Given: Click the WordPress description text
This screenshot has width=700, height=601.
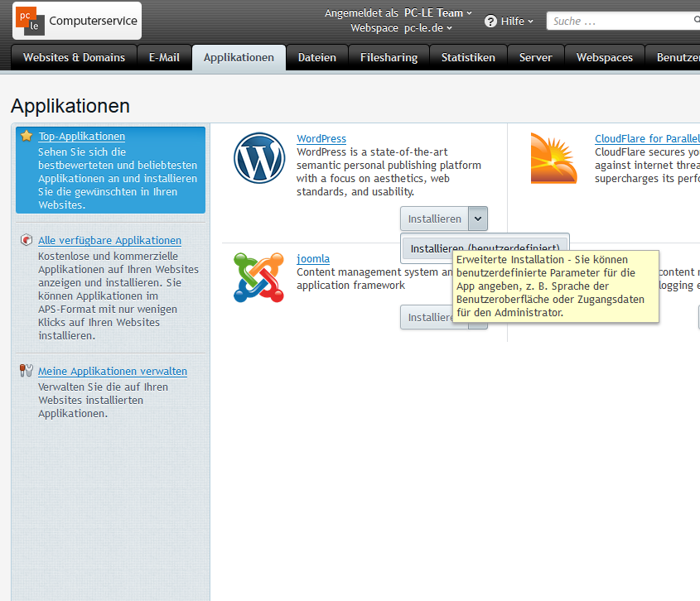Looking at the screenshot, I should pyautogui.click(x=389, y=172).
